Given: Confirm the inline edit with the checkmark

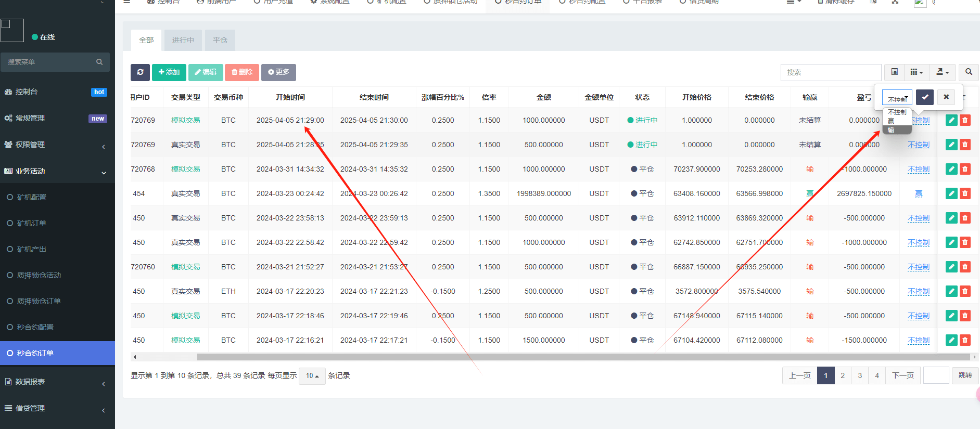Looking at the screenshot, I should tap(925, 97).
